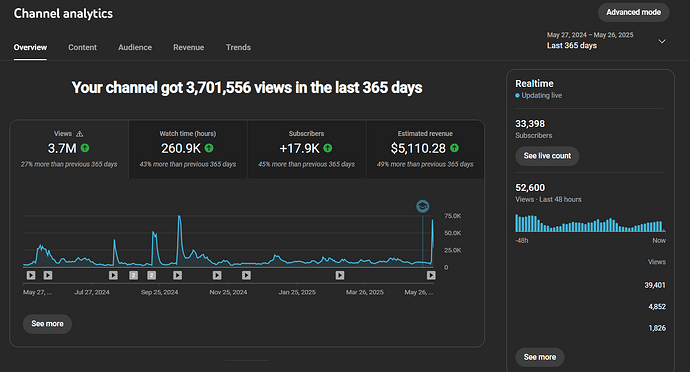Click the '-48h' chart label
The image size is (690, 372).
(521, 240)
